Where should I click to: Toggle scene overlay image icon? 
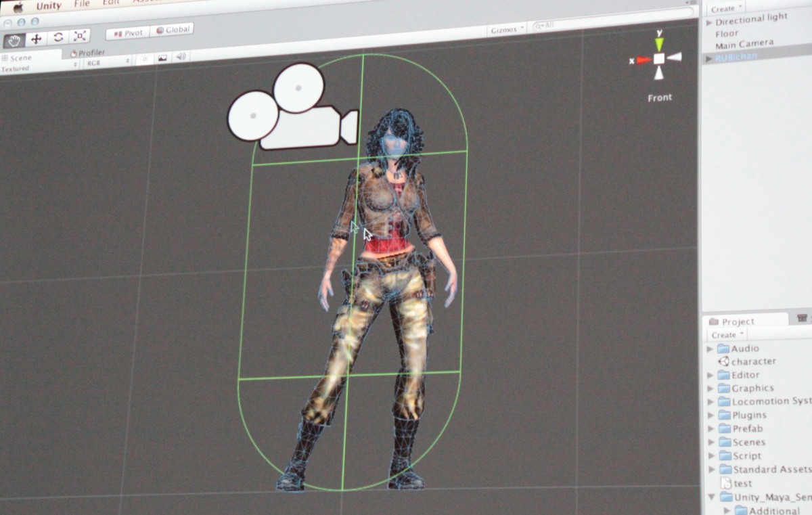point(162,58)
